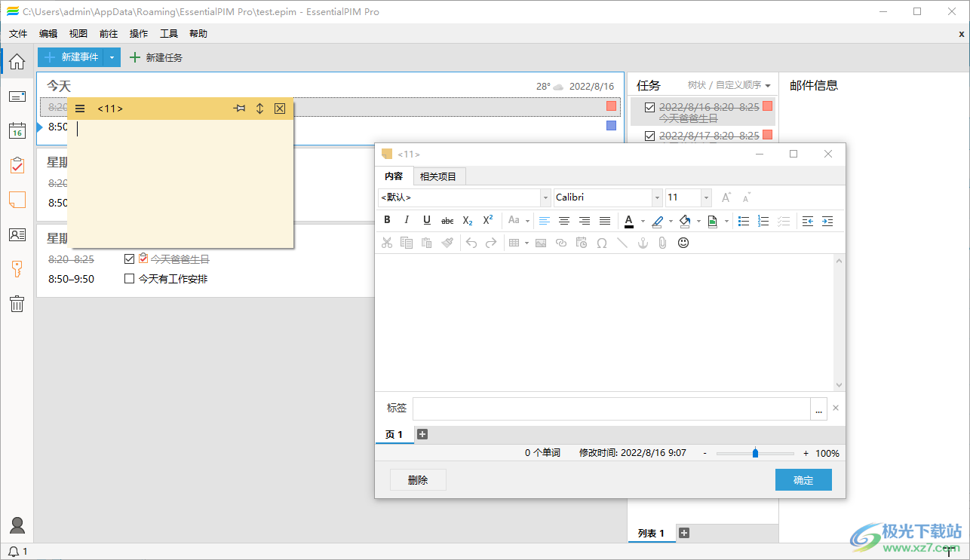Viewport: 970px width, 560px height.
Task: Open the Mail module in sidebar
Action: pyautogui.click(x=17, y=96)
